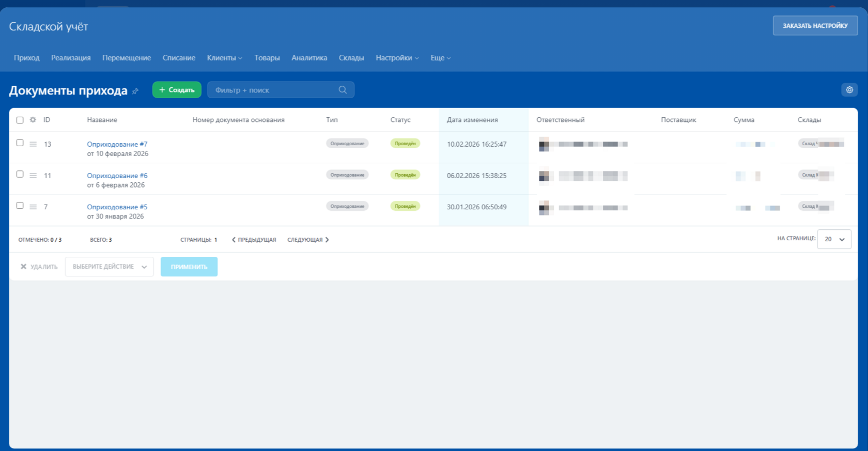Image resolution: width=868 pixels, height=451 pixels.
Task: Toggle the select-all checkbox in the header
Action: (20, 120)
